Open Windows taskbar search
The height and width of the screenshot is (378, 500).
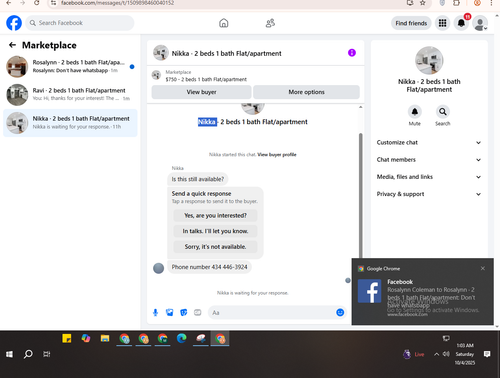(x=28, y=354)
